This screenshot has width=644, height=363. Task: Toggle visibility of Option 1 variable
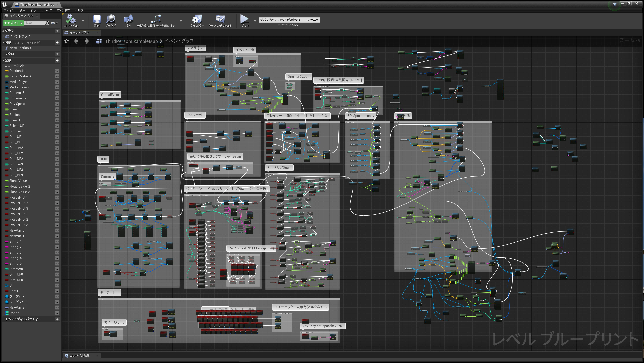[57, 313]
